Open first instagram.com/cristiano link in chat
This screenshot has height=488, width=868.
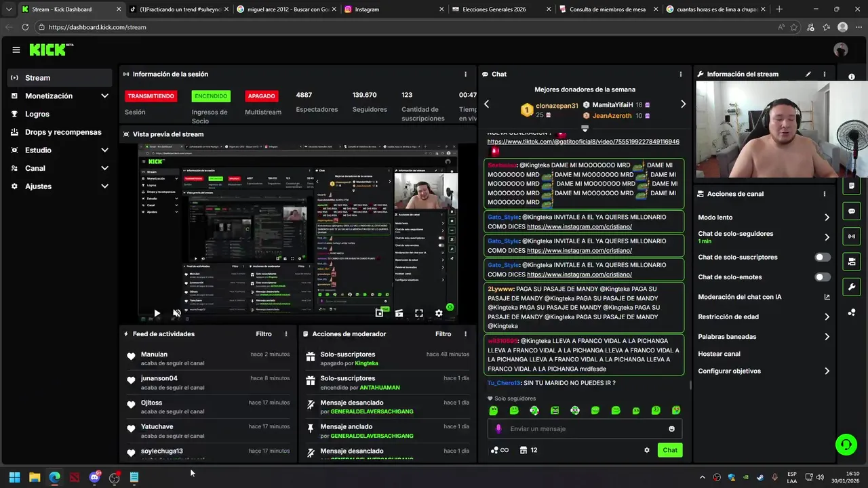tap(579, 226)
